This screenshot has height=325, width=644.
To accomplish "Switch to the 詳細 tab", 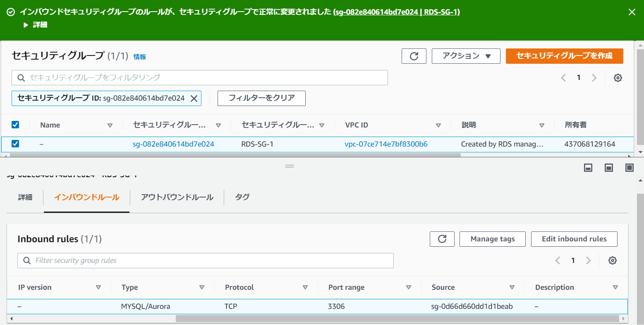I will coord(25,197).
